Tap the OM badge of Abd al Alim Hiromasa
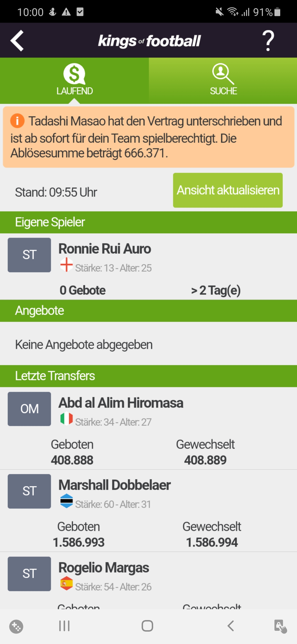This screenshot has height=644, width=297. point(29,409)
